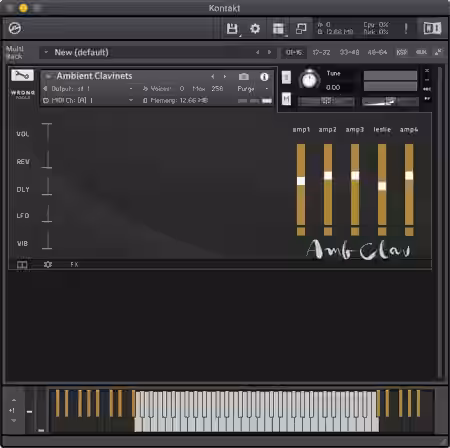Click the rack resize arrows icon
450x448 pixels.
tap(438, 52)
